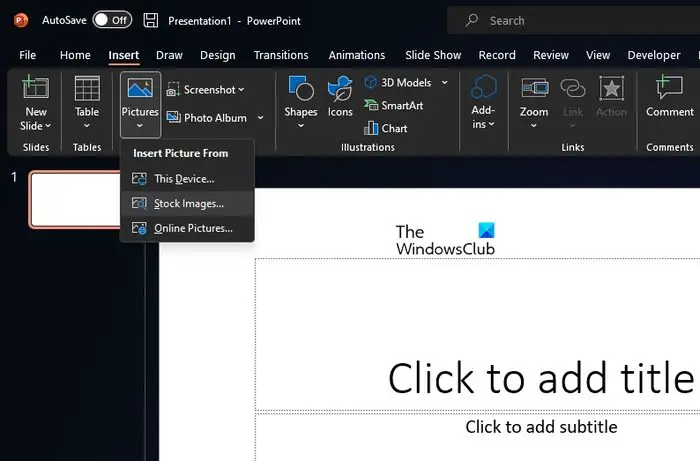This screenshot has width=700, height=461.
Task: Click the 'Click to add subtitle' placeholder
Action: [541, 427]
